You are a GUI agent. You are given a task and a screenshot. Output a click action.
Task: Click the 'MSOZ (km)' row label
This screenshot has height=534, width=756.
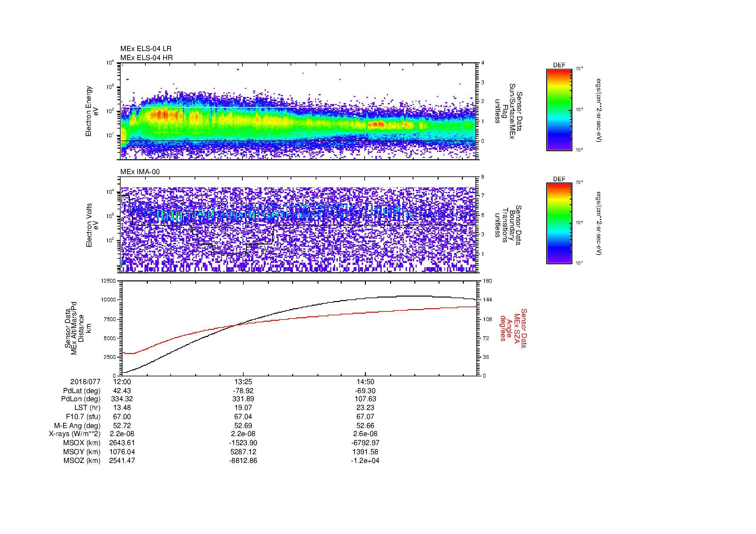[82, 461]
